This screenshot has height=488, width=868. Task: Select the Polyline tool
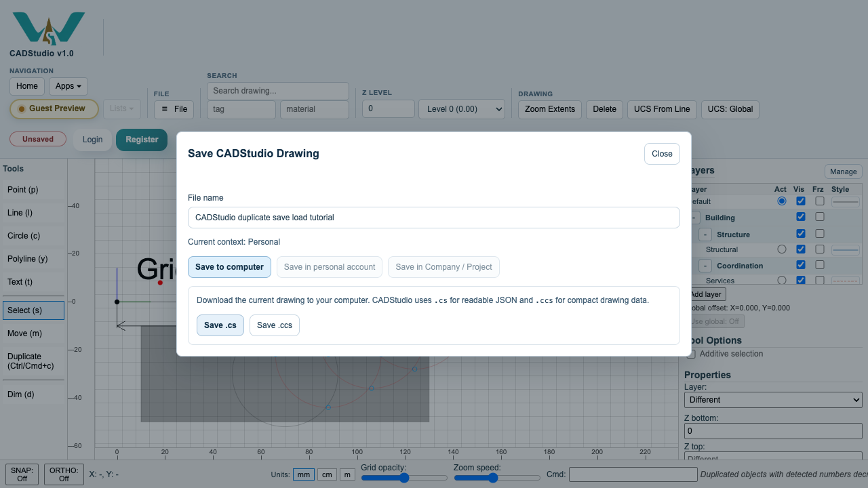[33, 259]
